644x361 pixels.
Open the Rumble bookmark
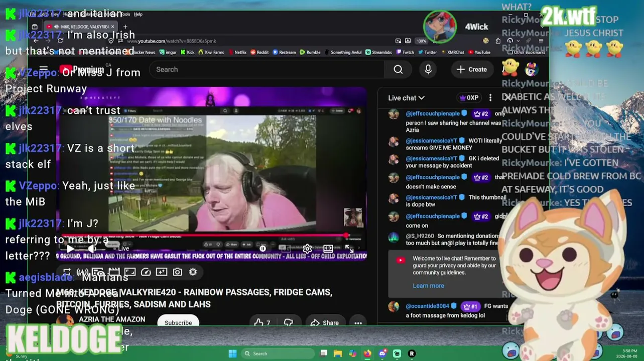[310, 52]
